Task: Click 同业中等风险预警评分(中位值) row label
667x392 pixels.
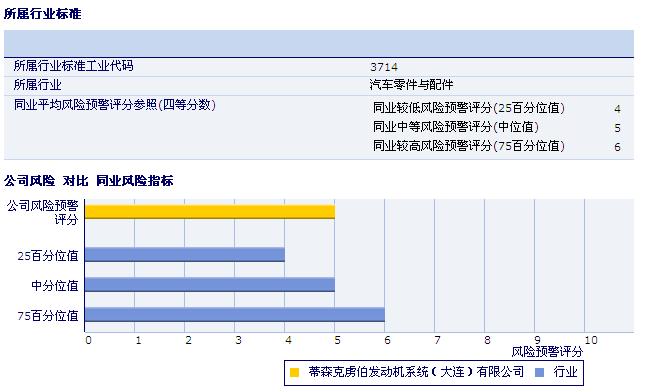Action: coord(456,127)
